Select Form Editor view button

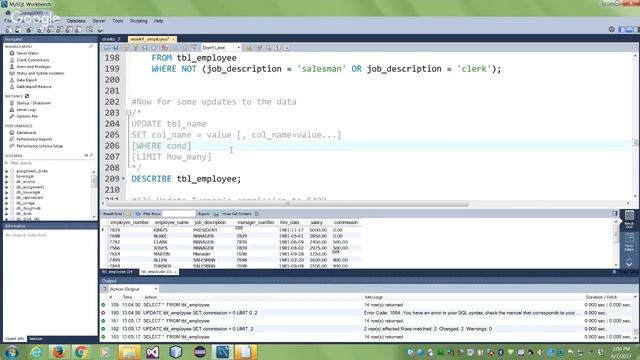tap(629, 242)
